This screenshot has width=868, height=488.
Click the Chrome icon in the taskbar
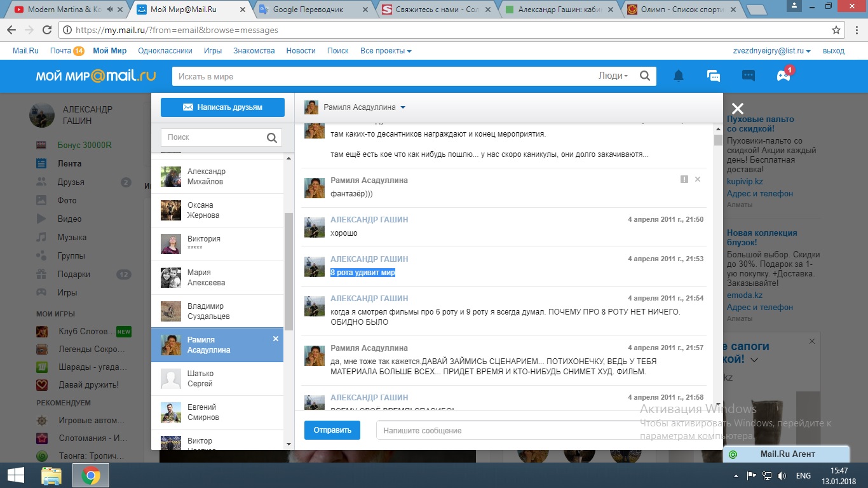91,475
